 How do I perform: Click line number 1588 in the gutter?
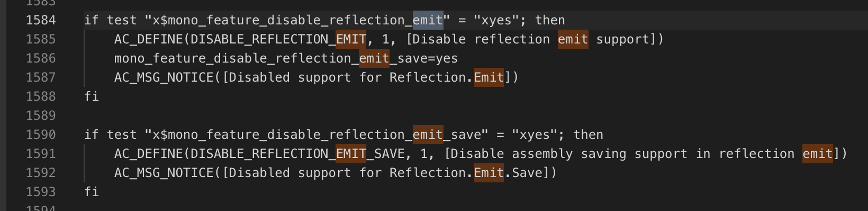click(41, 96)
